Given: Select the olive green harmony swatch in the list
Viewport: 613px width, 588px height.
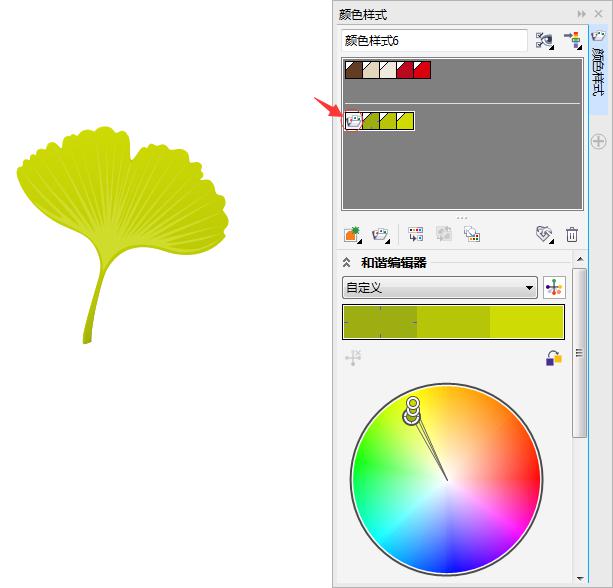Looking at the screenshot, I should pyautogui.click(x=371, y=121).
